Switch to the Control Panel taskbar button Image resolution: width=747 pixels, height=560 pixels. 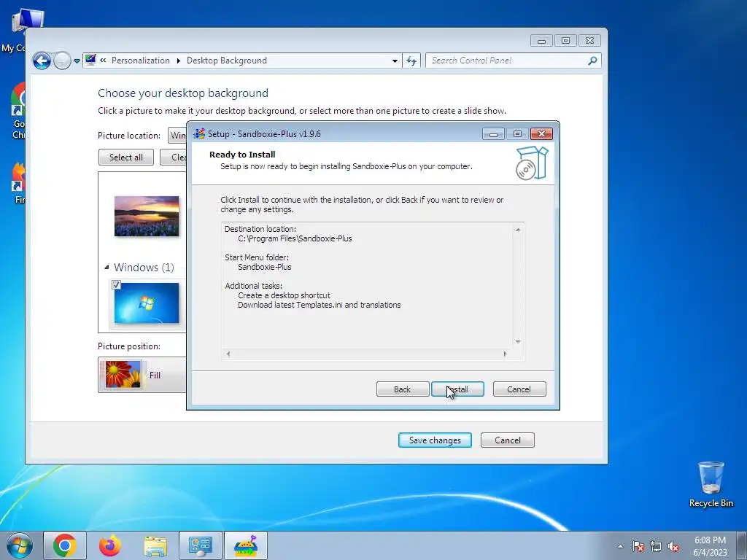pyautogui.click(x=201, y=545)
